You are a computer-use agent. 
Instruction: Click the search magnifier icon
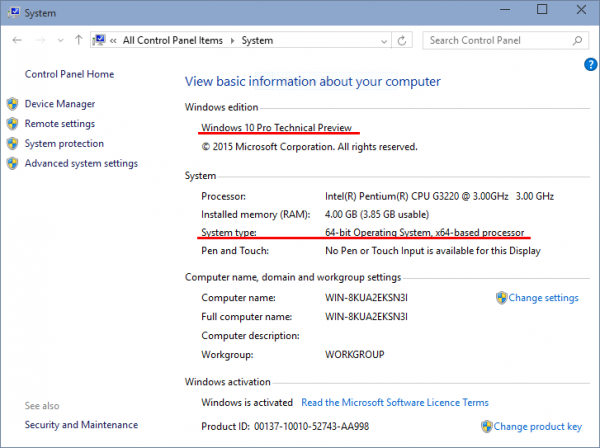point(577,40)
